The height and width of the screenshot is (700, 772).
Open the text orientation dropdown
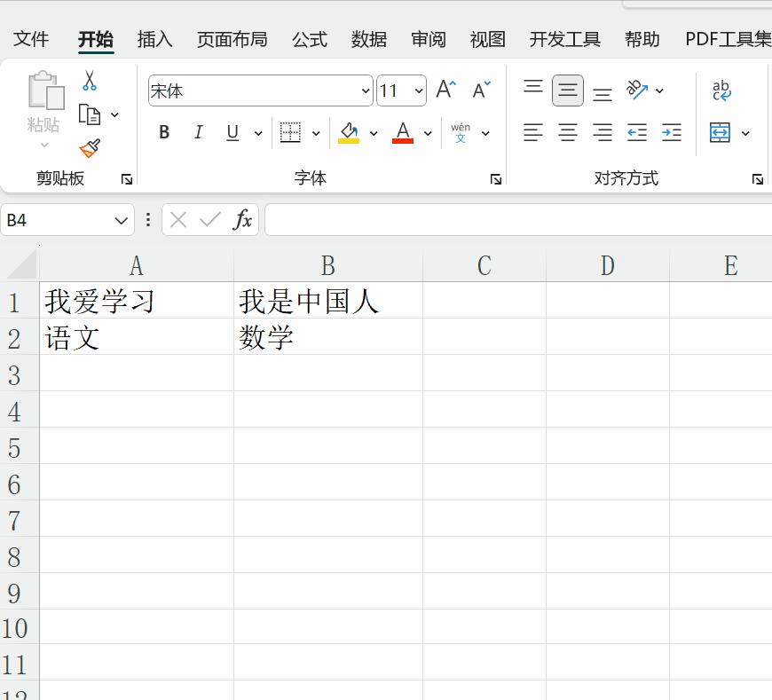[x=659, y=89]
